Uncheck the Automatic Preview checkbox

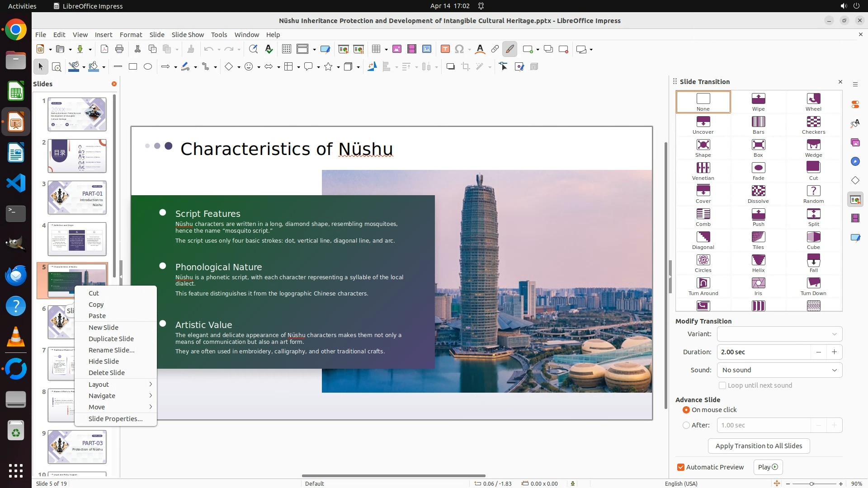[x=681, y=467]
